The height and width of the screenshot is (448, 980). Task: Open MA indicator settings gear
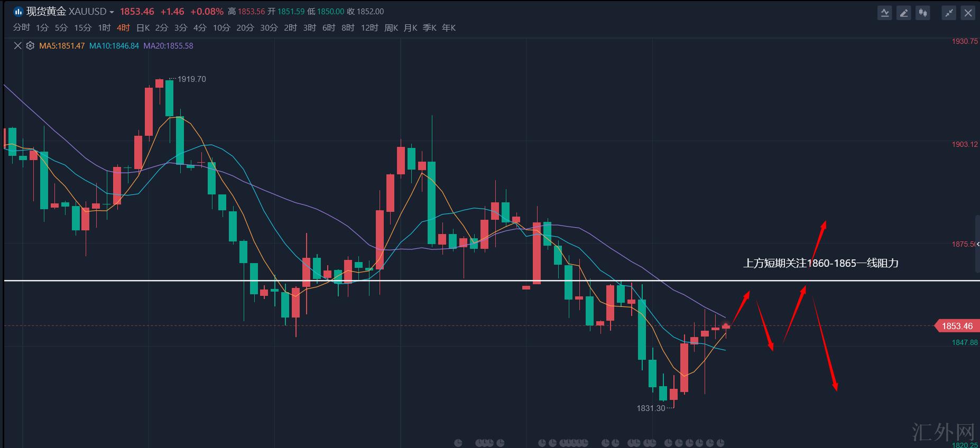30,46
